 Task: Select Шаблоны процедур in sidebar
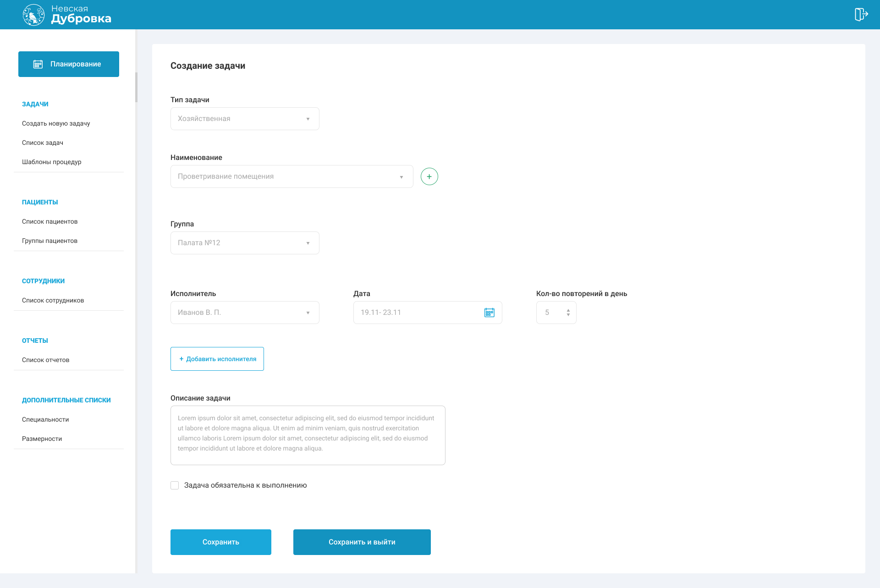pos(51,162)
